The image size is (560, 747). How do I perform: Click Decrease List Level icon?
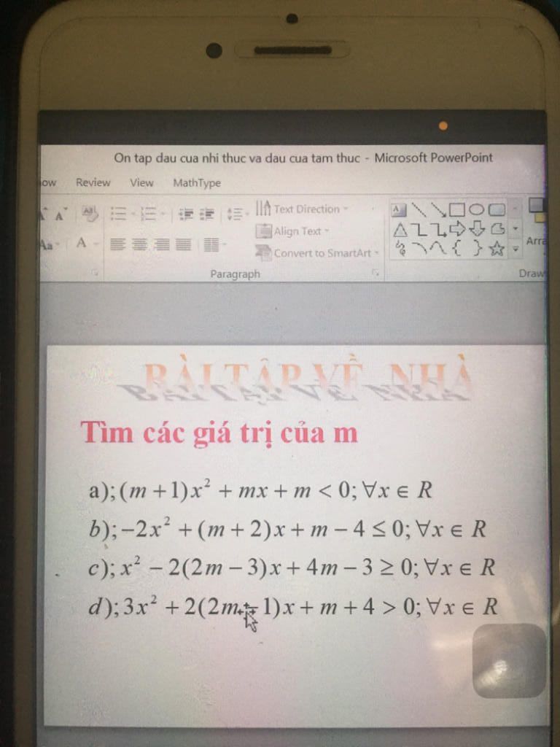(x=185, y=214)
